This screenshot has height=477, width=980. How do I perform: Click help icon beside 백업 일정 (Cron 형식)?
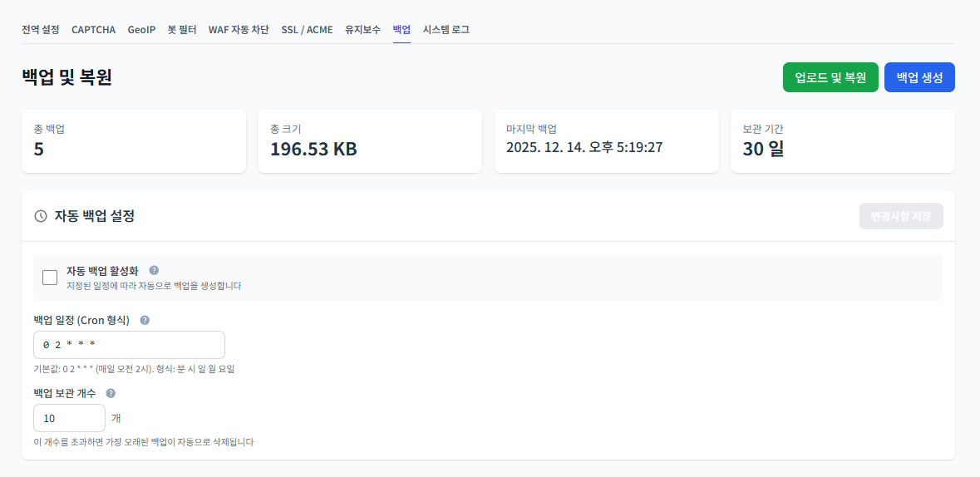(145, 320)
